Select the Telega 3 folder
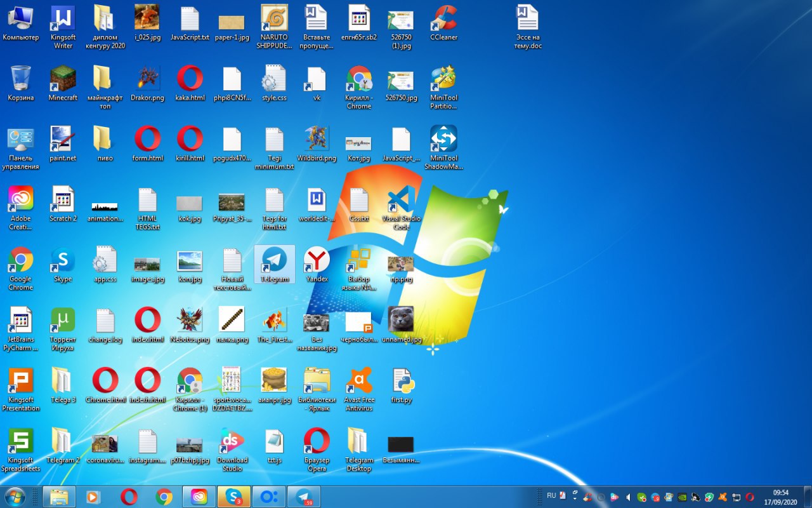The height and width of the screenshot is (508, 812). pyautogui.click(x=63, y=385)
